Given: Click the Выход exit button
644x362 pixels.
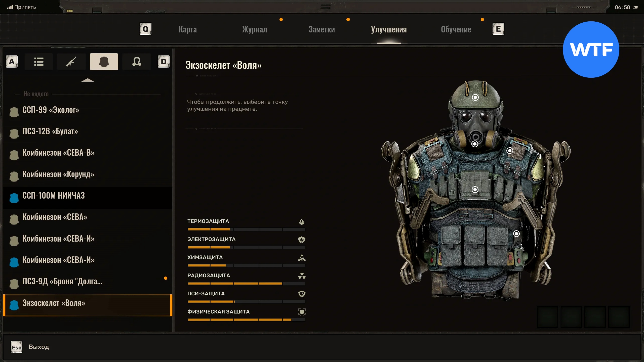Looking at the screenshot, I should 38,347.
